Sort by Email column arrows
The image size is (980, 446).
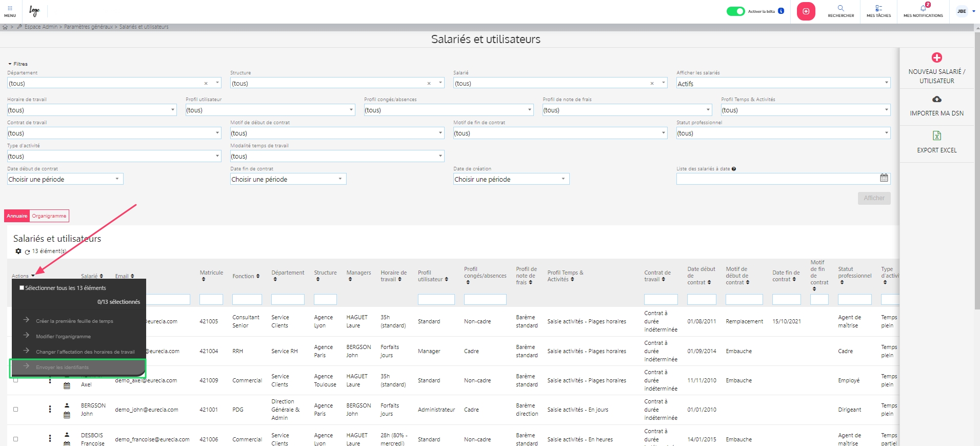tap(132, 276)
